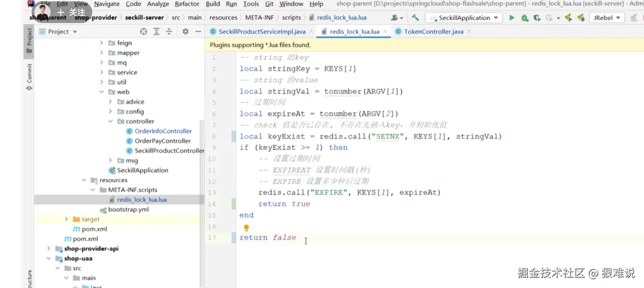
Task: Click the 'return false' line in editor
Action: click(268, 238)
